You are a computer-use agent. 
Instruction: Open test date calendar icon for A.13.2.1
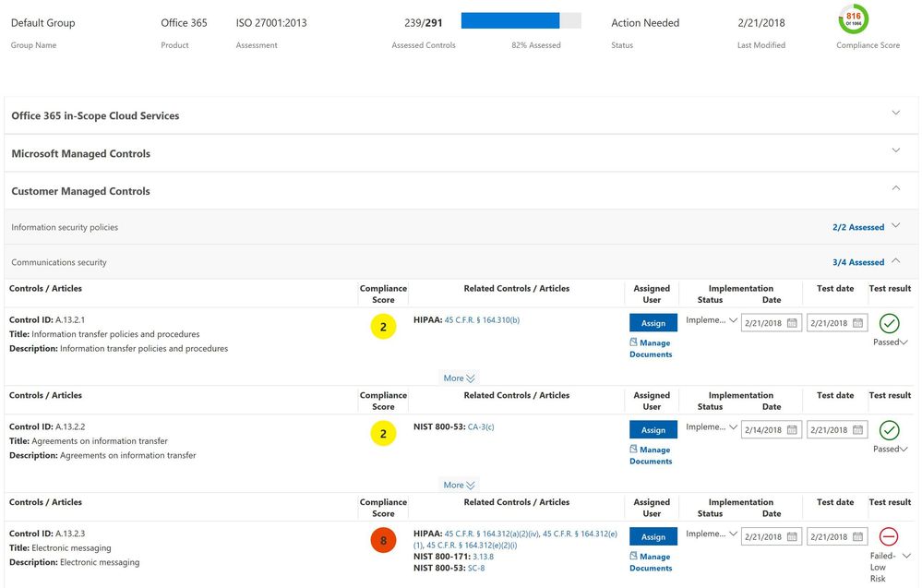pos(858,323)
